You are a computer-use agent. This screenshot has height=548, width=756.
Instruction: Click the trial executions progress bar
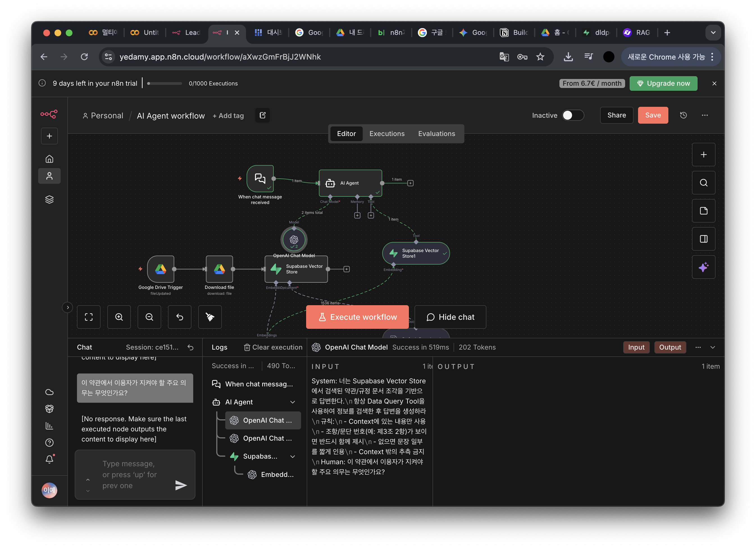click(x=164, y=83)
